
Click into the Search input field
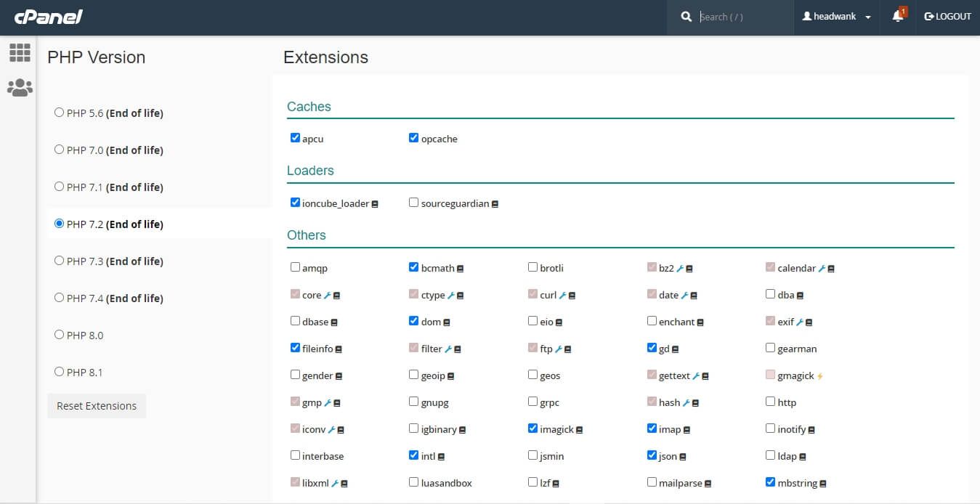741,17
